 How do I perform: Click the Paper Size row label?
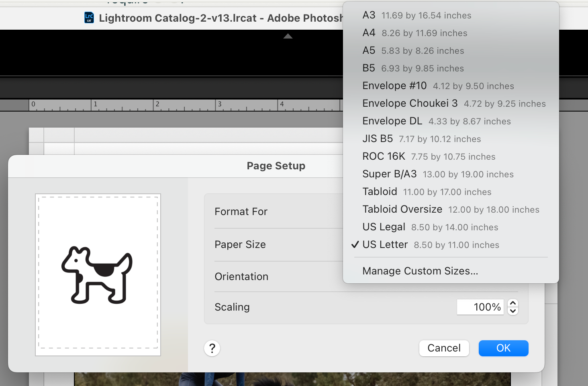pos(240,244)
